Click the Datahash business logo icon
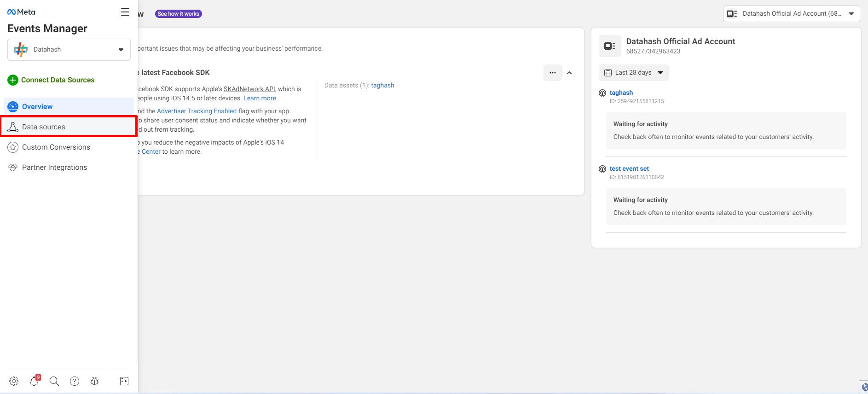 [x=21, y=50]
